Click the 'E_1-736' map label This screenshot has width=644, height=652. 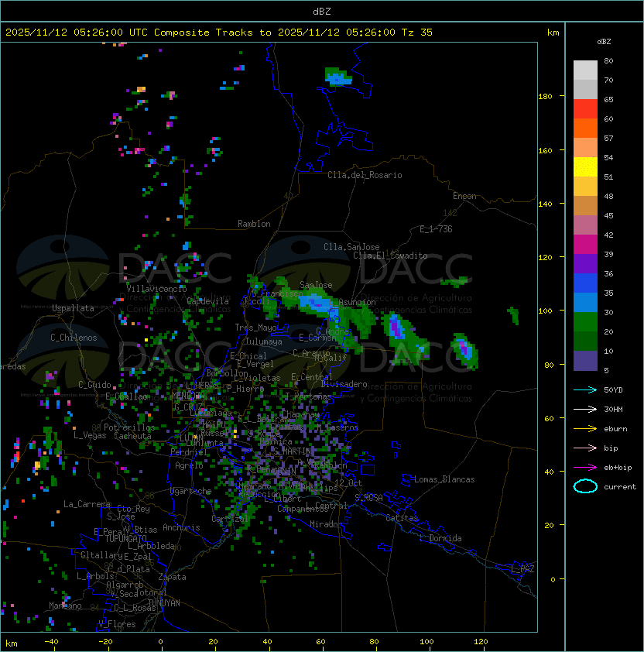coord(436,229)
